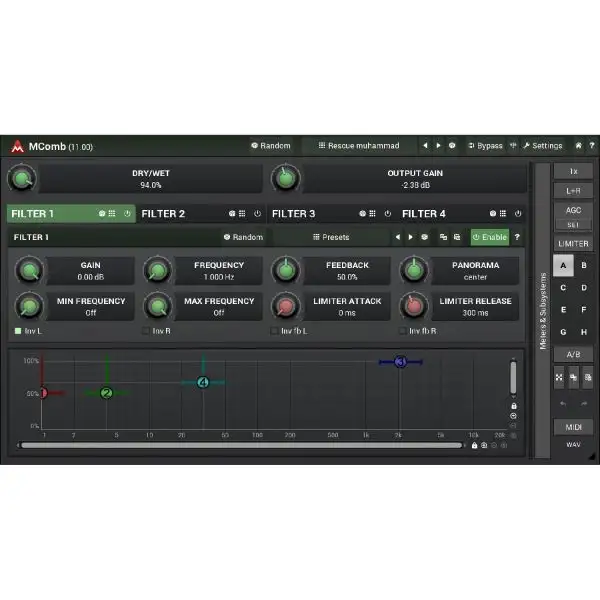Switch to the Filter 4 tab
Image resolution: width=600 pixels, height=600 pixels.
(x=424, y=213)
